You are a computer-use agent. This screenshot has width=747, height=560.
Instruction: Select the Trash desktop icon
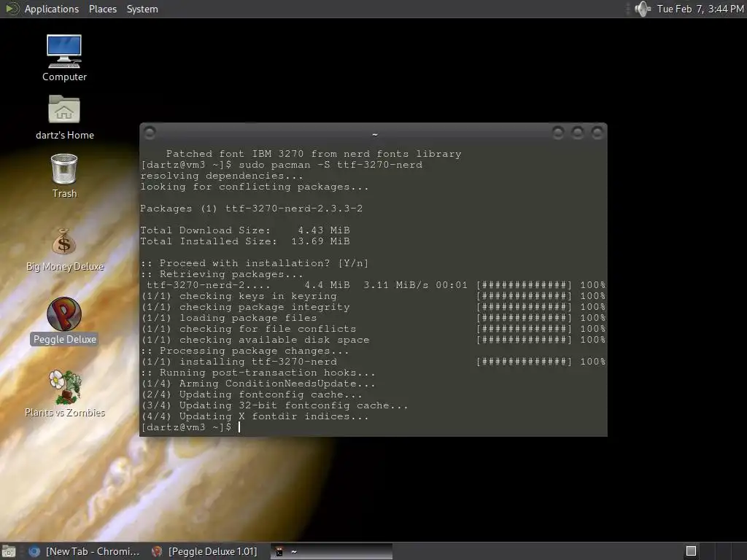tap(64, 176)
